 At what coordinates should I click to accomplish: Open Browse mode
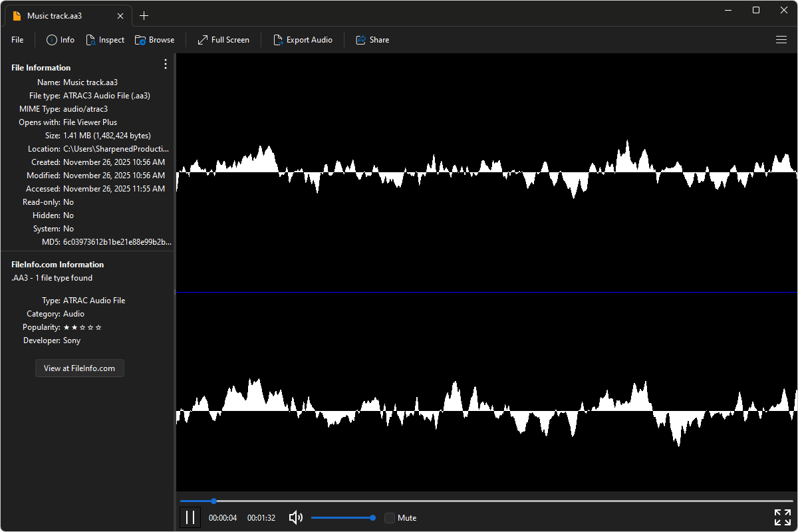[x=154, y=40]
